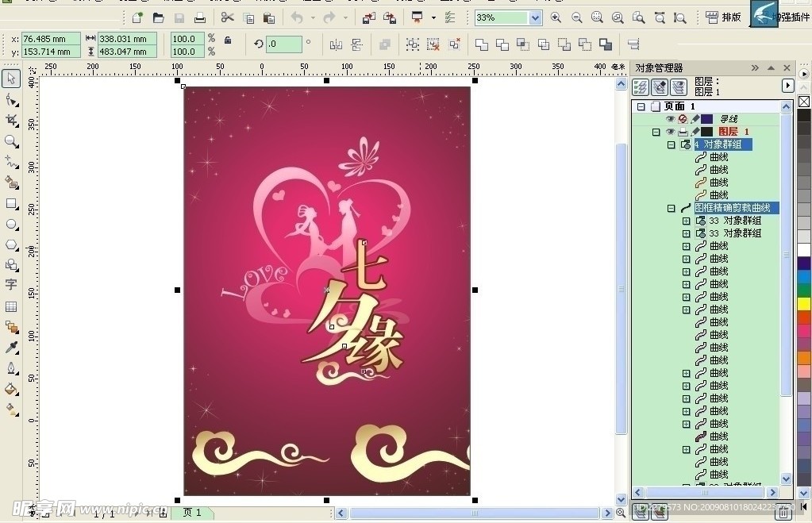
Task: Pick the yellow swatch in color palette
Action: point(804,304)
